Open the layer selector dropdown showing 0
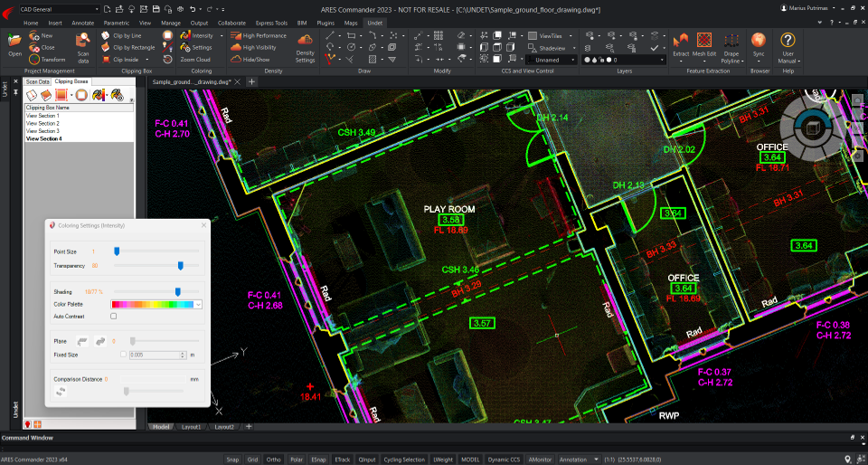The image size is (868, 465). pos(622,60)
